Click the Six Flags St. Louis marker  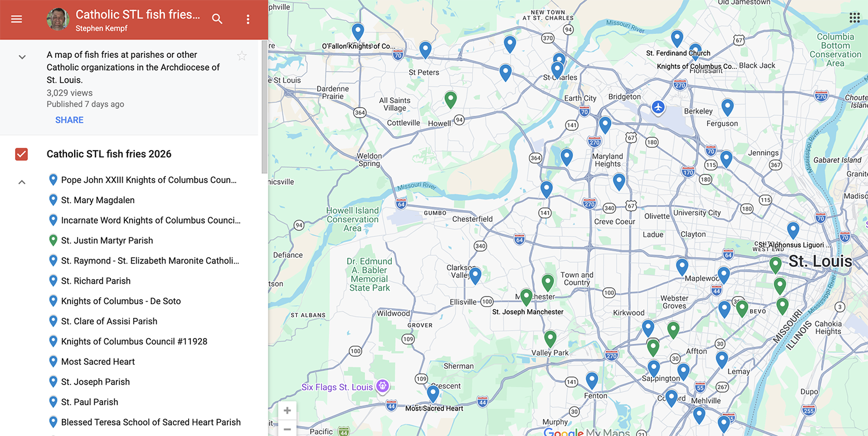tap(382, 386)
